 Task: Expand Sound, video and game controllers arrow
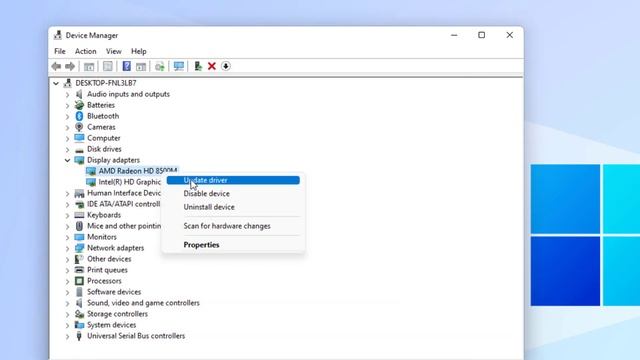(67, 304)
